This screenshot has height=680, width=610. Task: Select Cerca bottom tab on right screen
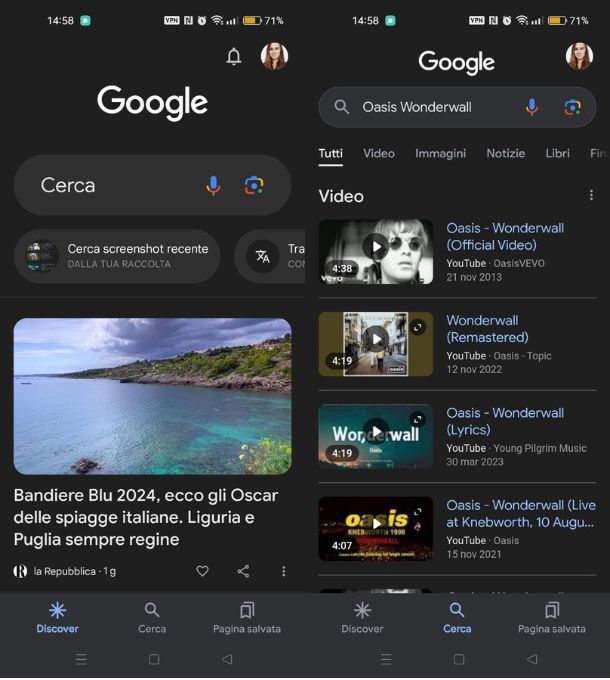click(x=457, y=618)
